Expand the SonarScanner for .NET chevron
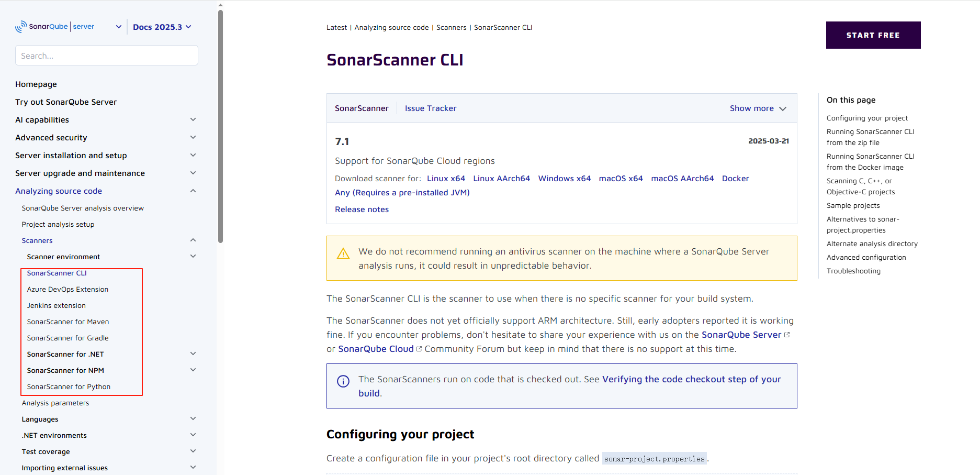This screenshot has width=980, height=475. pos(193,354)
